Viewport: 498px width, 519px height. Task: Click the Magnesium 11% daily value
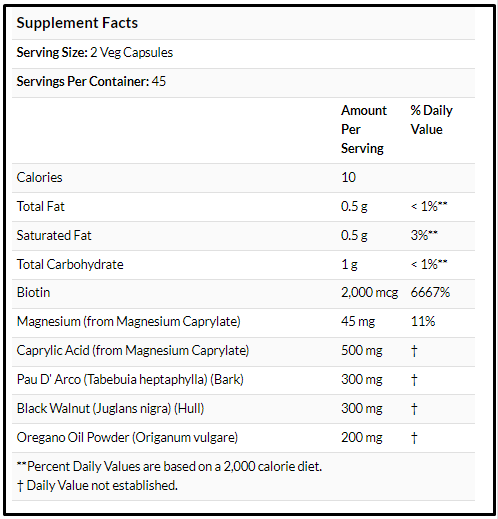pyautogui.click(x=423, y=321)
